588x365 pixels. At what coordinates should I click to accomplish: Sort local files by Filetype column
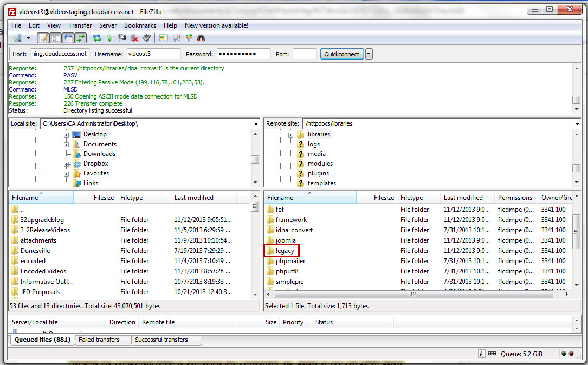pyautogui.click(x=144, y=198)
